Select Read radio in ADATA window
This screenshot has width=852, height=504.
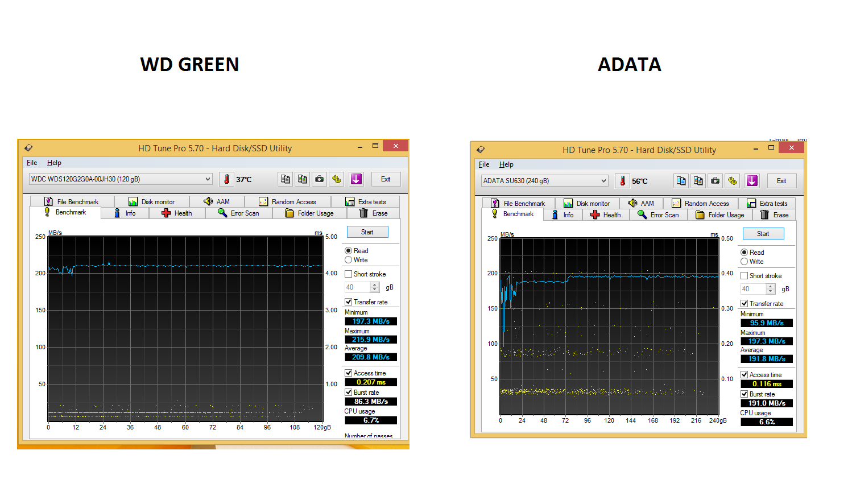click(x=744, y=253)
